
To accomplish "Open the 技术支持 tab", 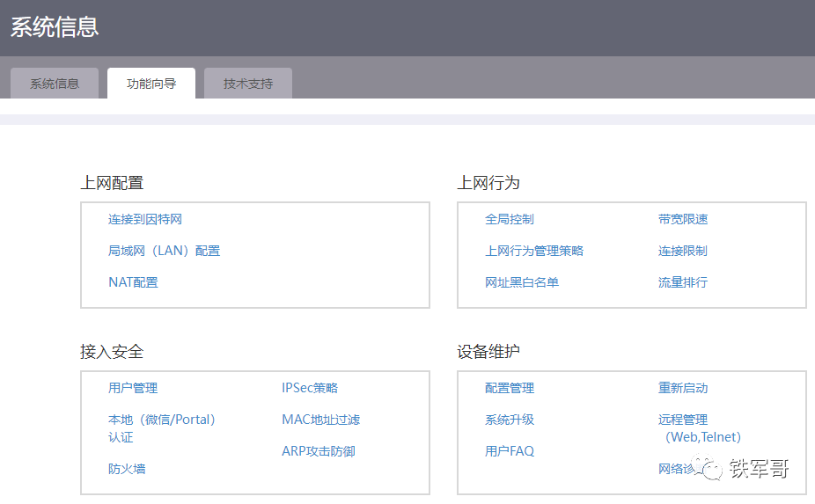I will (248, 84).
